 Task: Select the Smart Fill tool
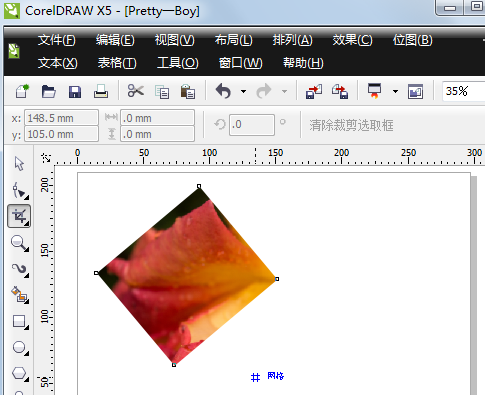coord(19,295)
